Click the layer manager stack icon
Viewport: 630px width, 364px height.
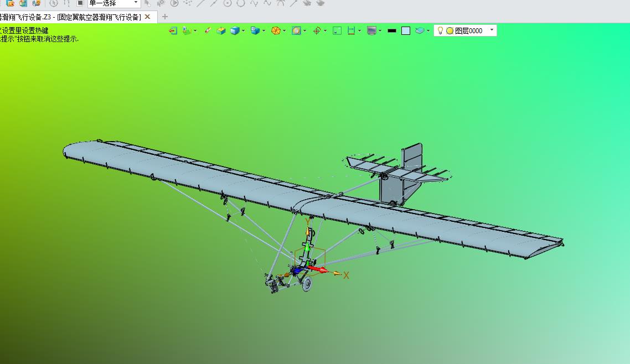click(420, 30)
